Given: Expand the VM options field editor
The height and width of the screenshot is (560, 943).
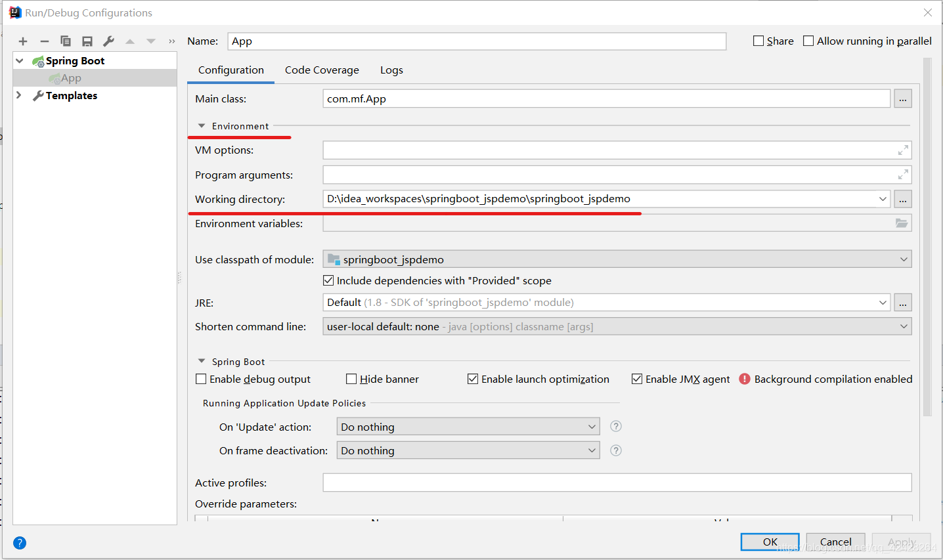Looking at the screenshot, I should point(903,150).
